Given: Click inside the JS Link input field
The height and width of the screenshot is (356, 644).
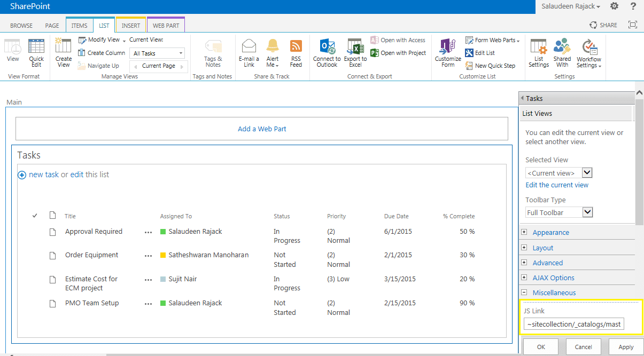Looking at the screenshot, I should [x=573, y=323].
